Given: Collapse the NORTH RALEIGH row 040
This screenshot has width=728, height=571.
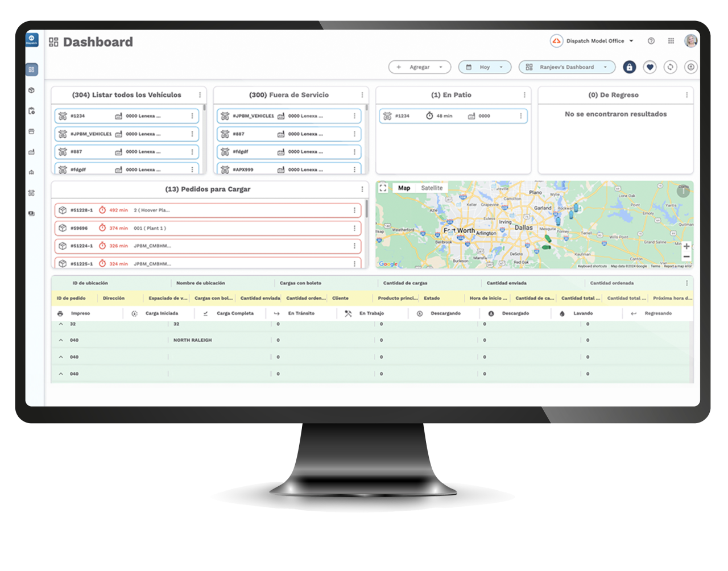Looking at the screenshot, I should point(61,340).
